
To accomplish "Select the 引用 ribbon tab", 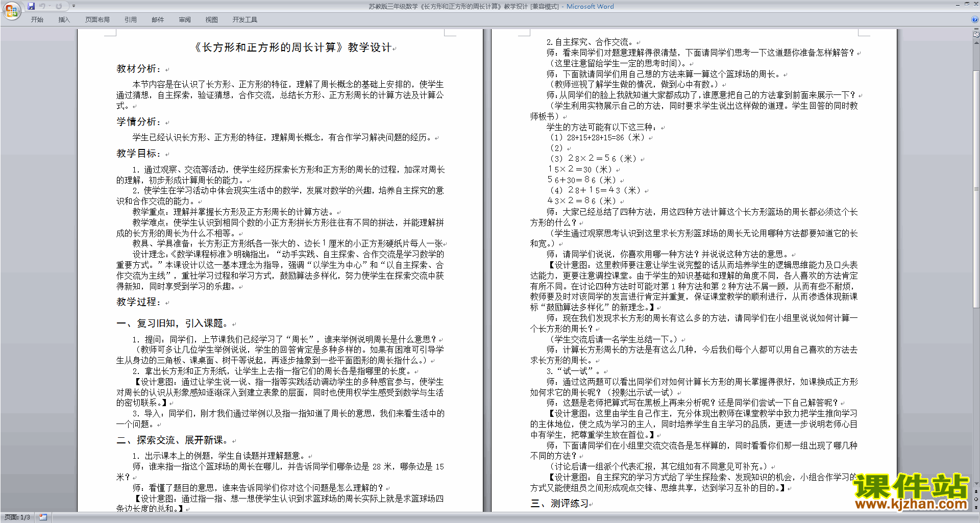I will [131, 20].
